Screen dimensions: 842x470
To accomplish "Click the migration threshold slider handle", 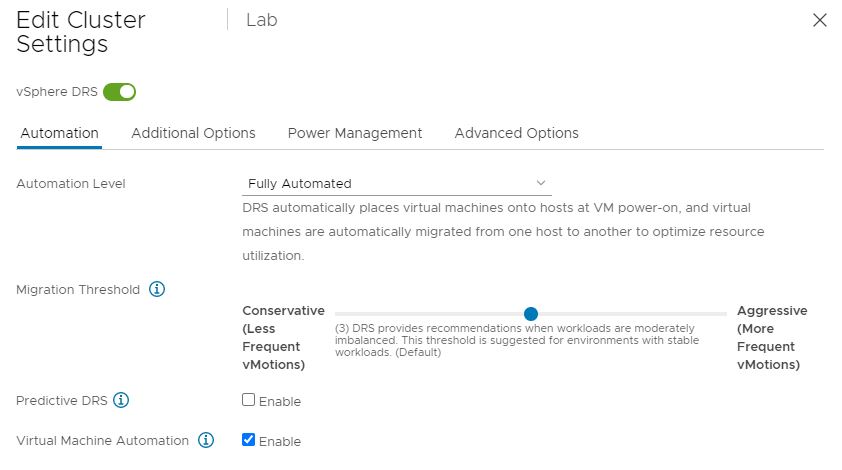I will 531,314.
